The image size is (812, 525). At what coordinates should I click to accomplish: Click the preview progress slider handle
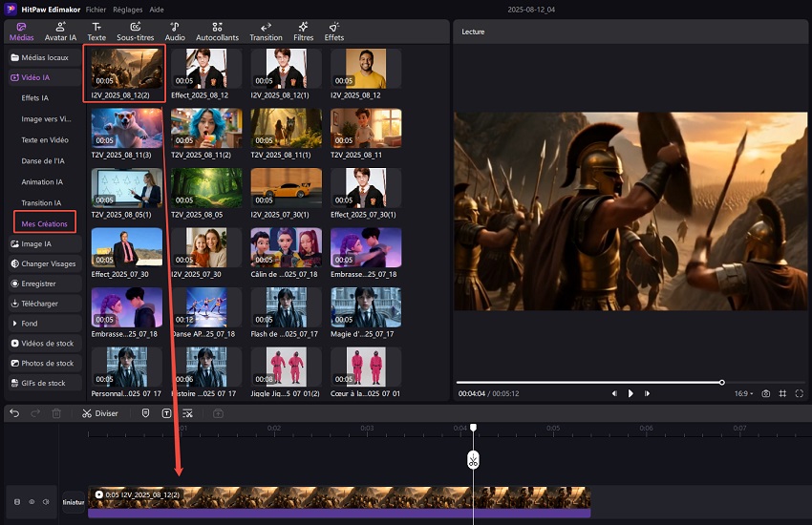[x=722, y=382]
